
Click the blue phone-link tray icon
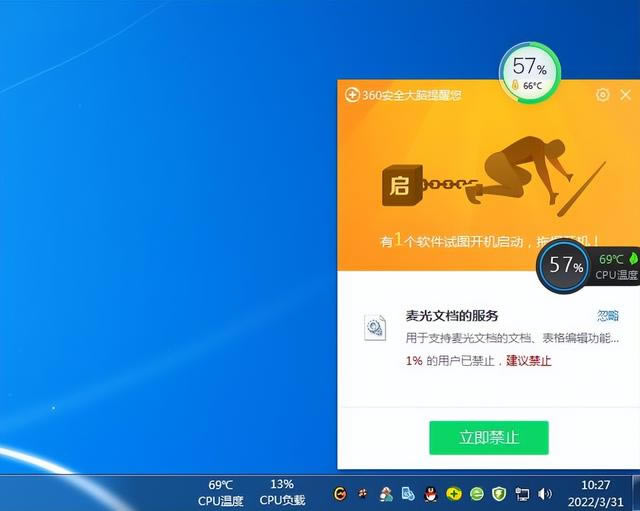408,494
